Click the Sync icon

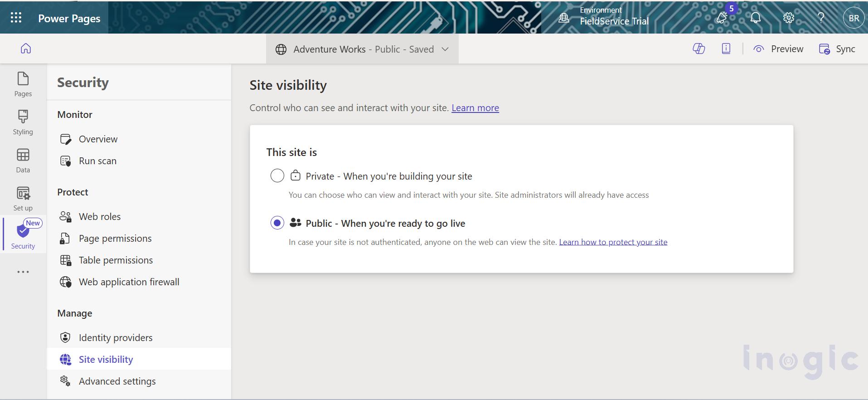coord(824,49)
